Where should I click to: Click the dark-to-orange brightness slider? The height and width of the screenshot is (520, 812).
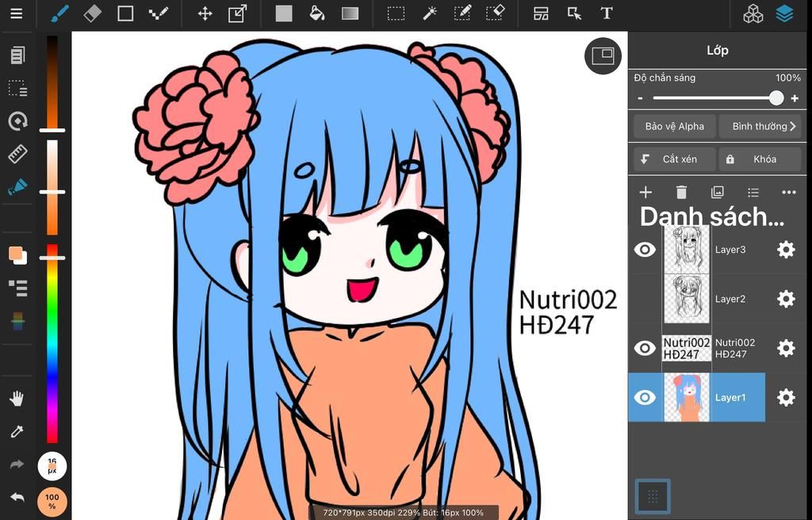tap(52, 83)
